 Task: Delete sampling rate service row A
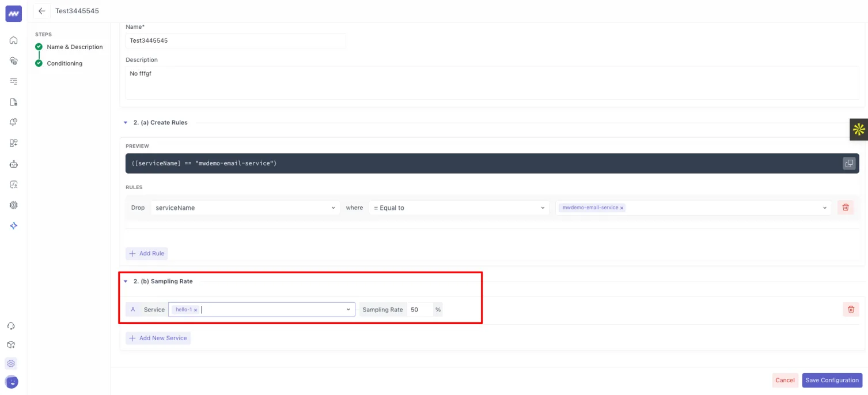click(851, 310)
